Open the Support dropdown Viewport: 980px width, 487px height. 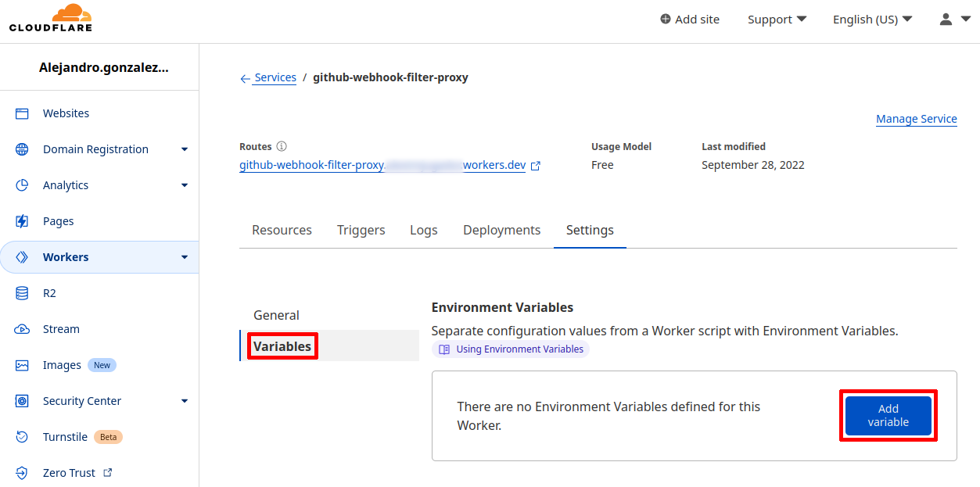(777, 20)
